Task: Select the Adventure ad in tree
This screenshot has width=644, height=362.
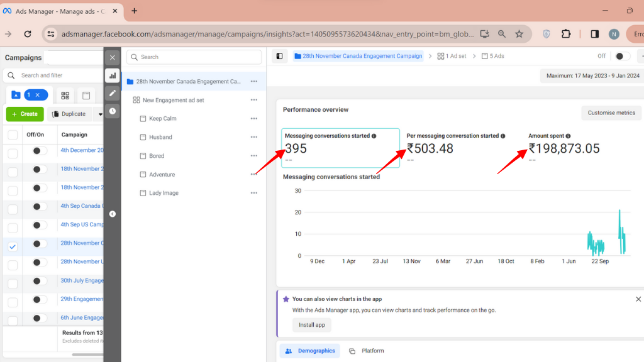Action: 162,175
